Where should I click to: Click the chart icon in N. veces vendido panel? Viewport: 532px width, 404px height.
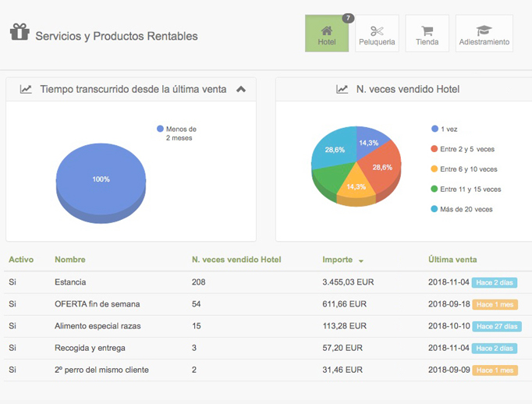pyautogui.click(x=342, y=90)
